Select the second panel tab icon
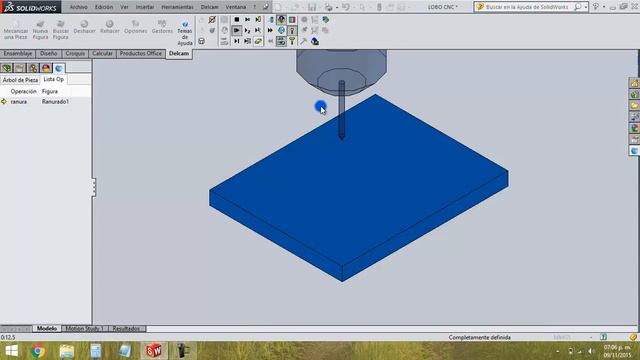Viewport: 640px width, 360px height. coord(19,68)
